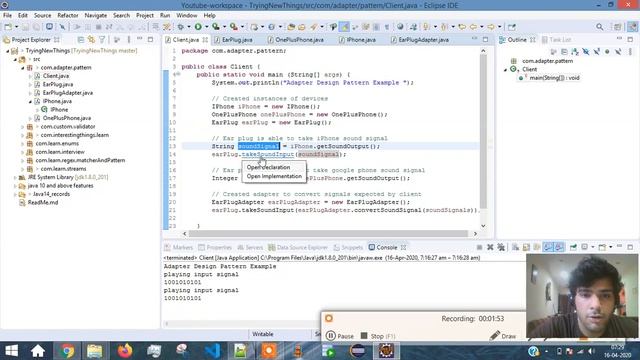Open the Run button dropdown arrow

coord(206,27)
